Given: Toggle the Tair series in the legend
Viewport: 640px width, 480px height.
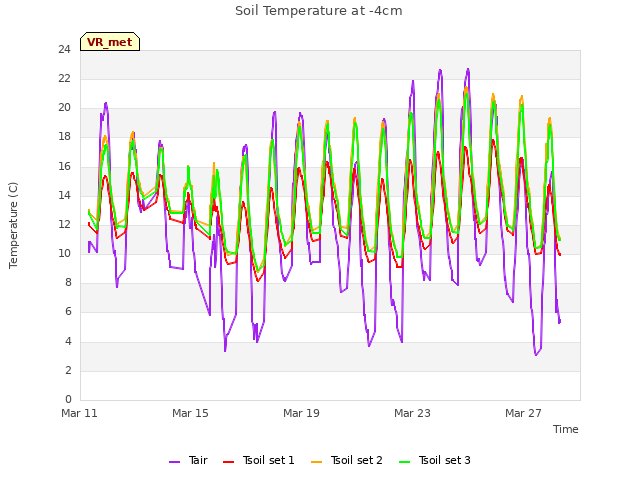Looking at the screenshot, I should (x=189, y=460).
